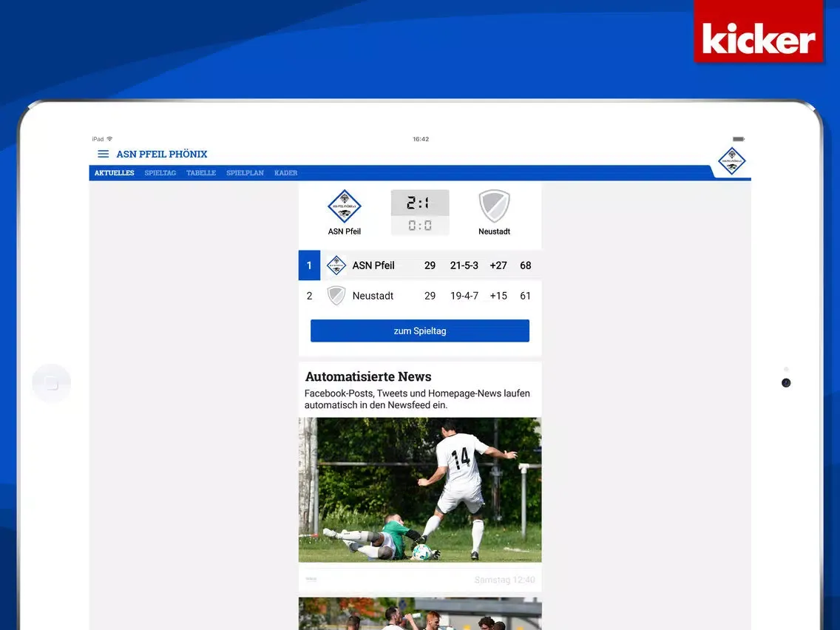The height and width of the screenshot is (630, 840).
Task: Click the kicker logo
Action: [x=759, y=31]
